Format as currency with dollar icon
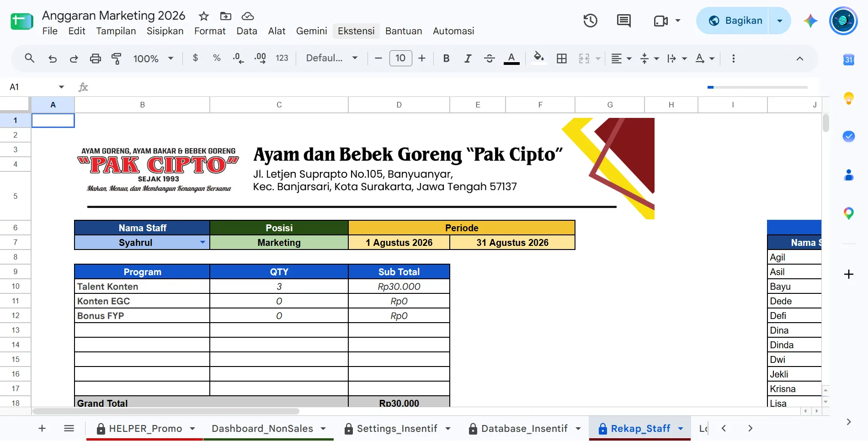Viewport: 868px width, 441px height. click(196, 58)
